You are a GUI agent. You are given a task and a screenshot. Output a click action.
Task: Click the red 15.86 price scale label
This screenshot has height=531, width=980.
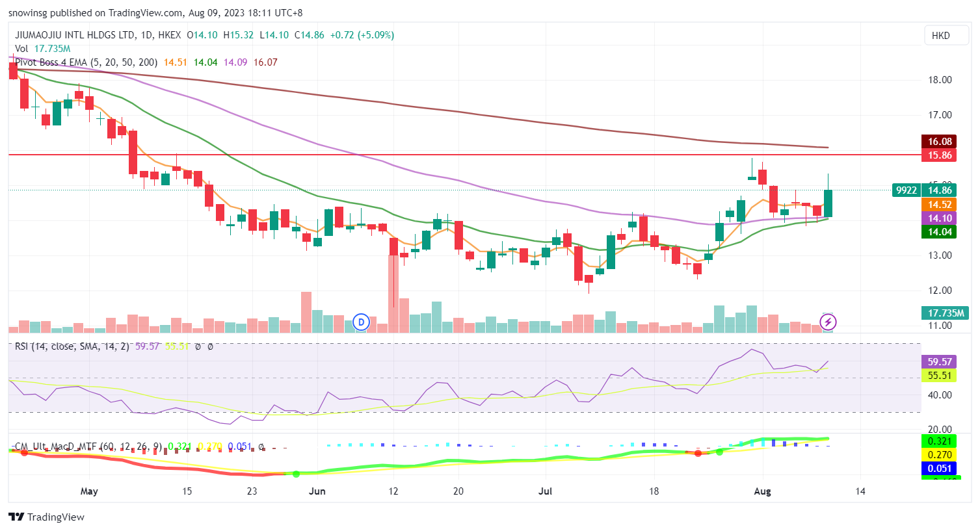coord(940,155)
